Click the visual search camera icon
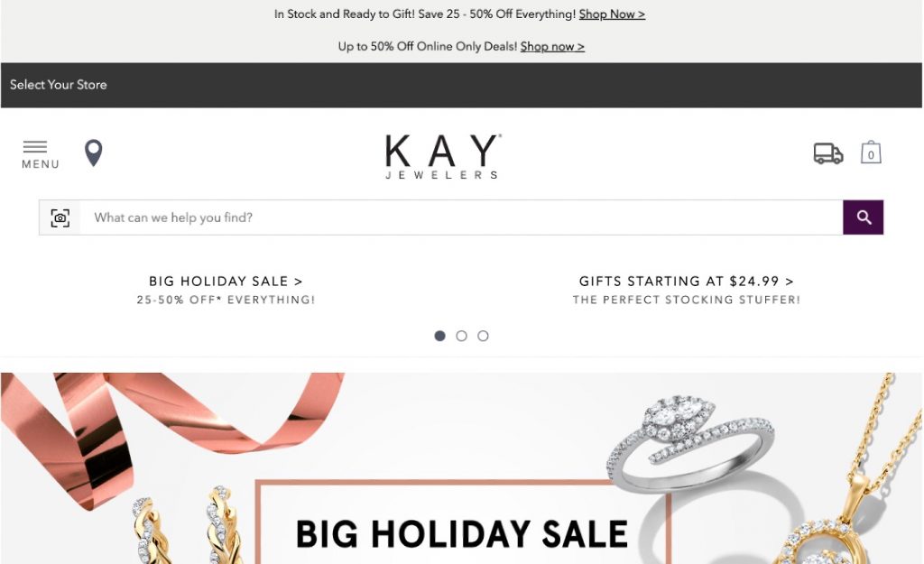Viewport: 924px width, 564px height. [60, 217]
